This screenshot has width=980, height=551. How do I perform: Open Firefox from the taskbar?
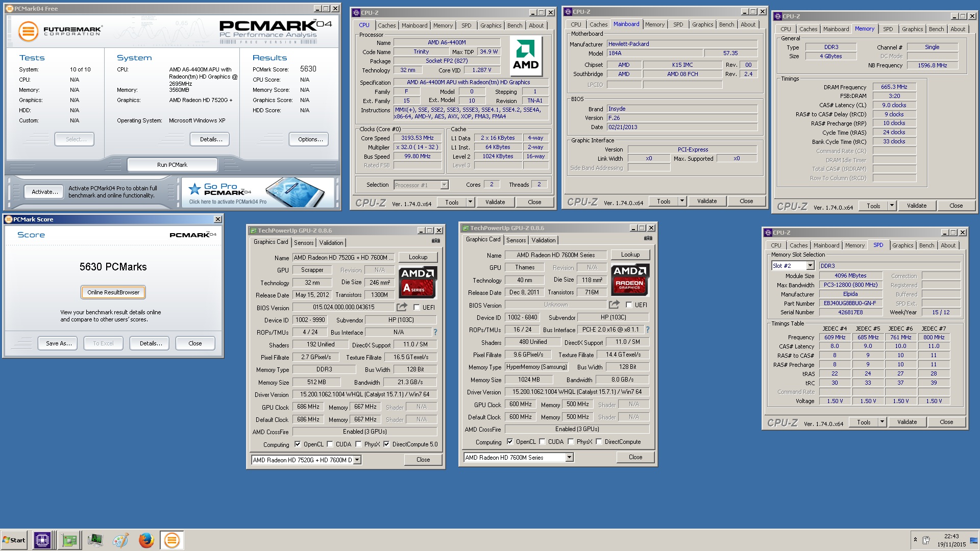pos(146,540)
